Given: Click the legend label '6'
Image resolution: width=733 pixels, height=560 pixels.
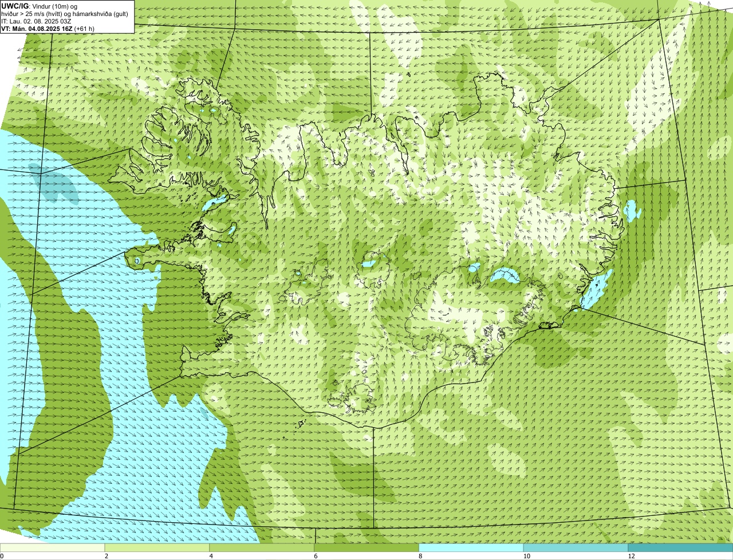Looking at the screenshot, I should pyautogui.click(x=316, y=556).
